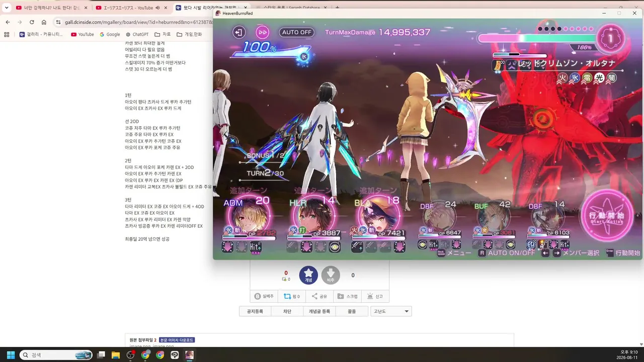Click the 실베추 button
Viewport: 644px width, 362px height.
(x=264, y=297)
